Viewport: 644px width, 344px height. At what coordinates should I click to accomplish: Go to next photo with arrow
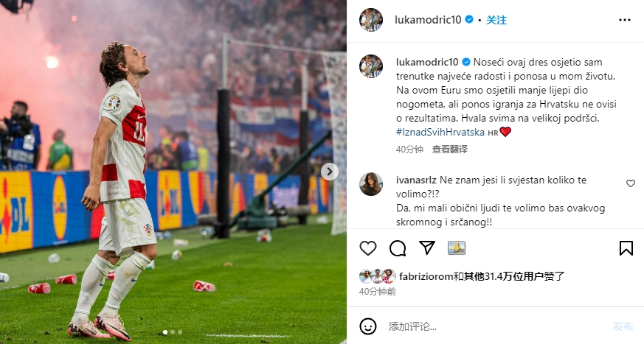(330, 172)
